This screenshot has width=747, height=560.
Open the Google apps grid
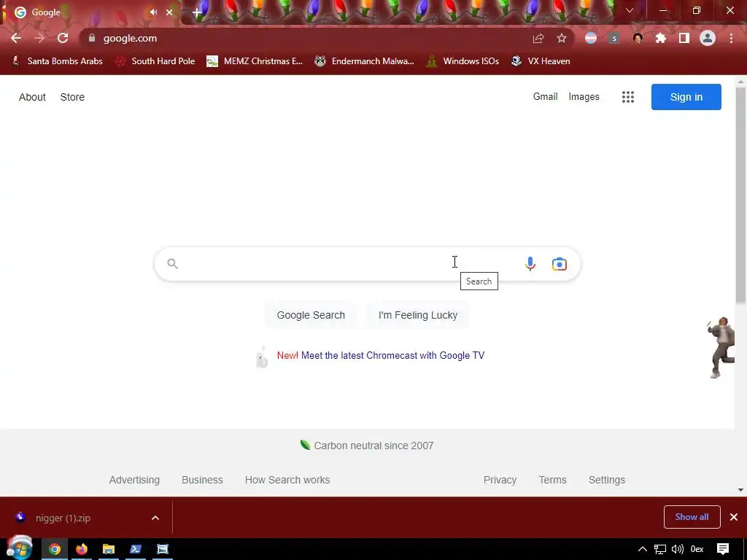tap(628, 97)
